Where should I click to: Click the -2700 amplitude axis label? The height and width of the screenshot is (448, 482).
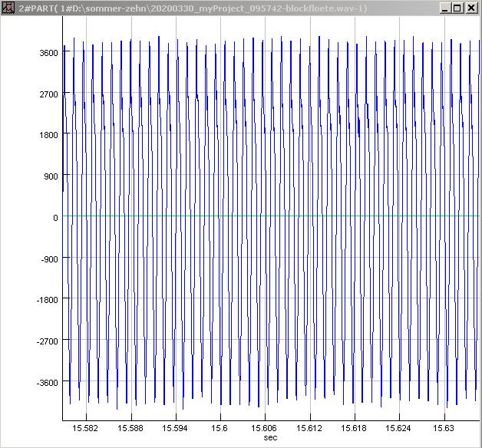[x=47, y=341]
